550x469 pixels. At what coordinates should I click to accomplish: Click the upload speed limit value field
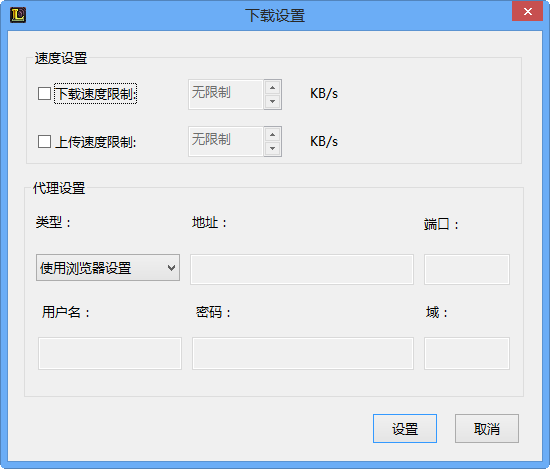click(x=226, y=141)
